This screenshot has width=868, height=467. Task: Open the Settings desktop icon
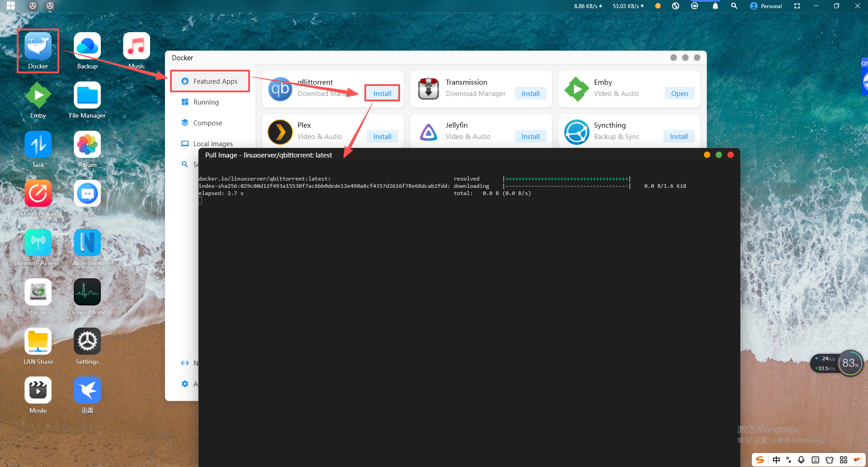click(x=87, y=341)
